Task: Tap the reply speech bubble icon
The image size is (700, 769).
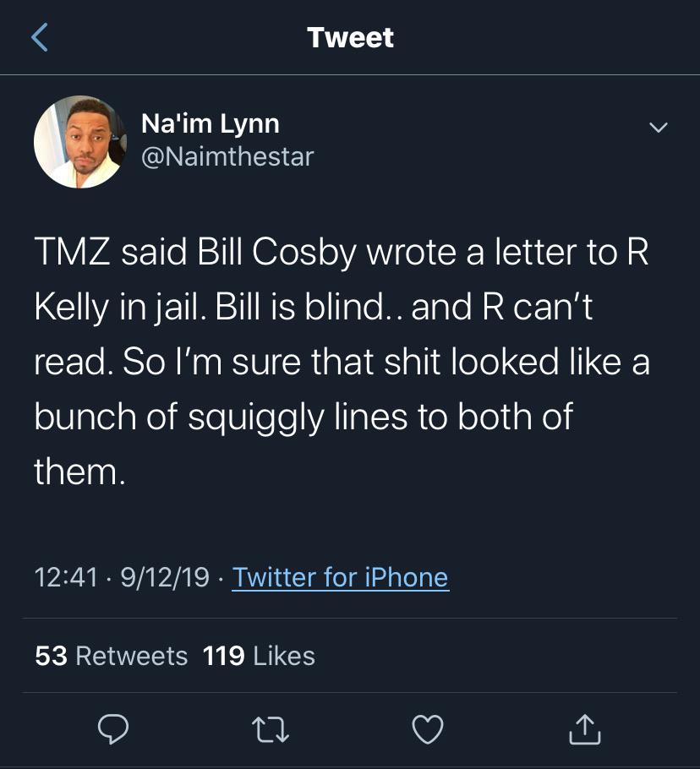Action: [x=113, y=729]
